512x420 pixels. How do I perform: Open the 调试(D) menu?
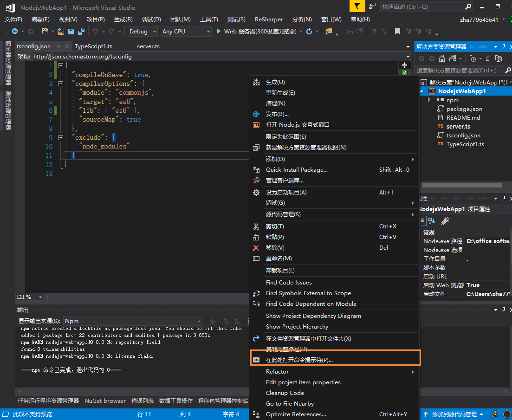point(151,19)
